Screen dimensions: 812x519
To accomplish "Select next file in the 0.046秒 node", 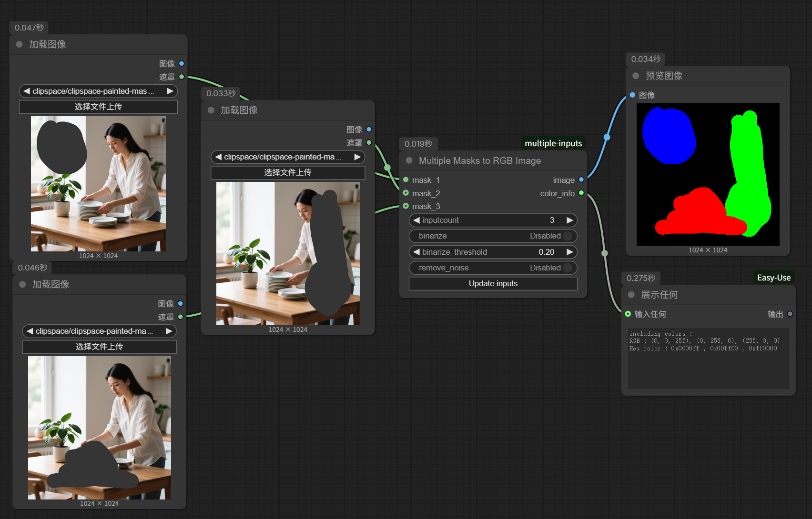I will tap(169, 331).
